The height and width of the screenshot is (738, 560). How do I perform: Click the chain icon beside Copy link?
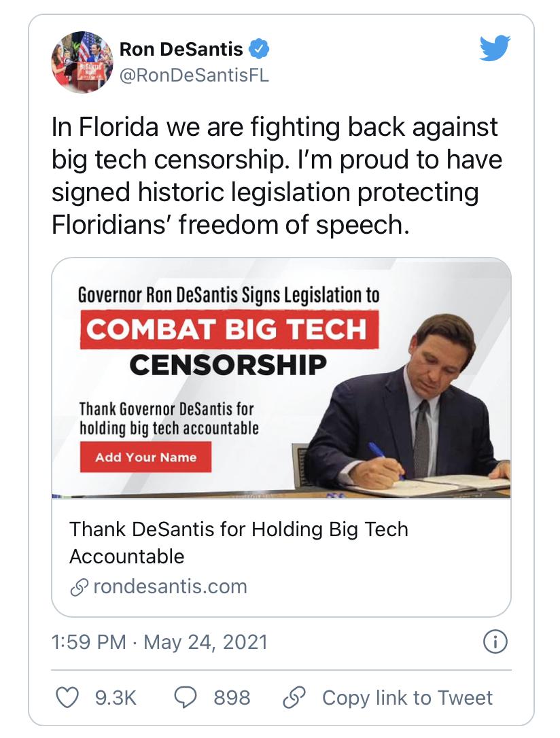tap(294, 697)
